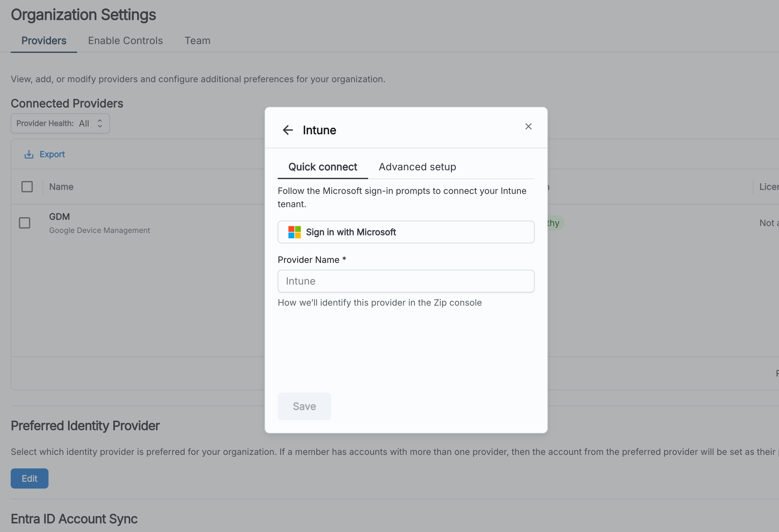Click the Connected Providers heading

pos(67,103)
